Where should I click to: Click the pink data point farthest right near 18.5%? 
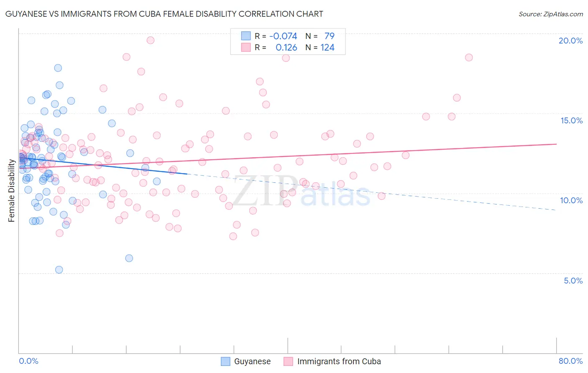click(469, 57)
